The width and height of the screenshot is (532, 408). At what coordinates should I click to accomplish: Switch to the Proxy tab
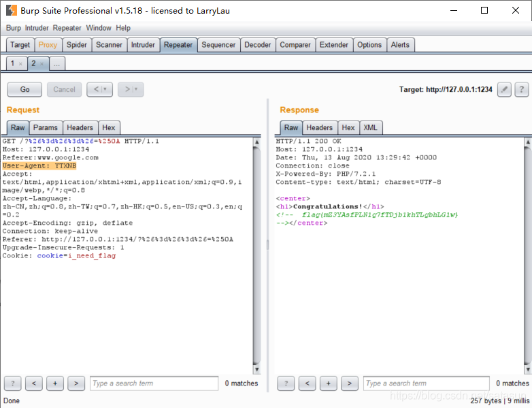[48, 45]
